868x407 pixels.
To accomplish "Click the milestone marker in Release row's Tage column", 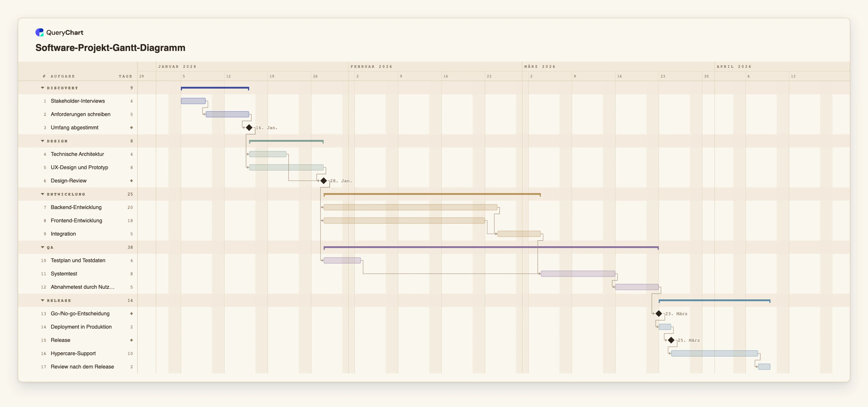I will coord(131,340).
